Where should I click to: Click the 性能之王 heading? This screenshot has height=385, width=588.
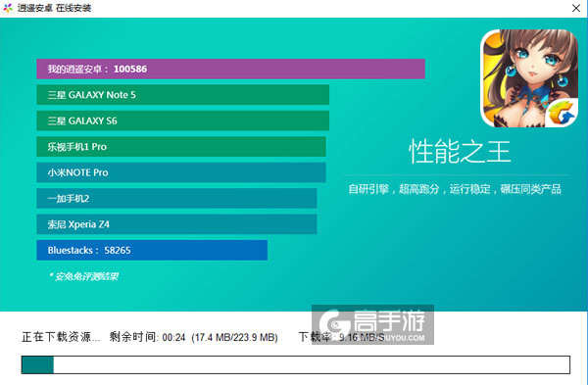pyautogui.click(x=460, y=152)
